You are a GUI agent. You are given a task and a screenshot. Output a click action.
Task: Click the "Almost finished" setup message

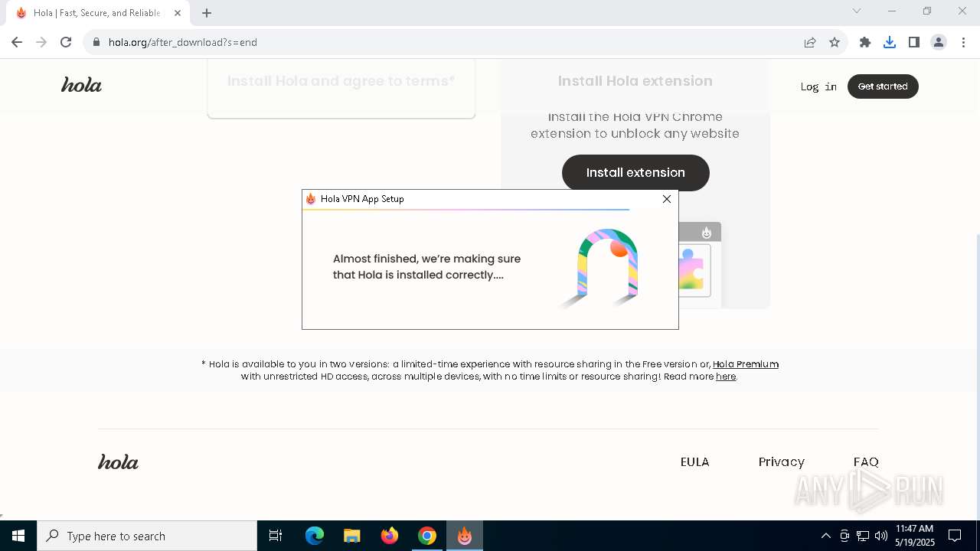[x=426, y=267]
